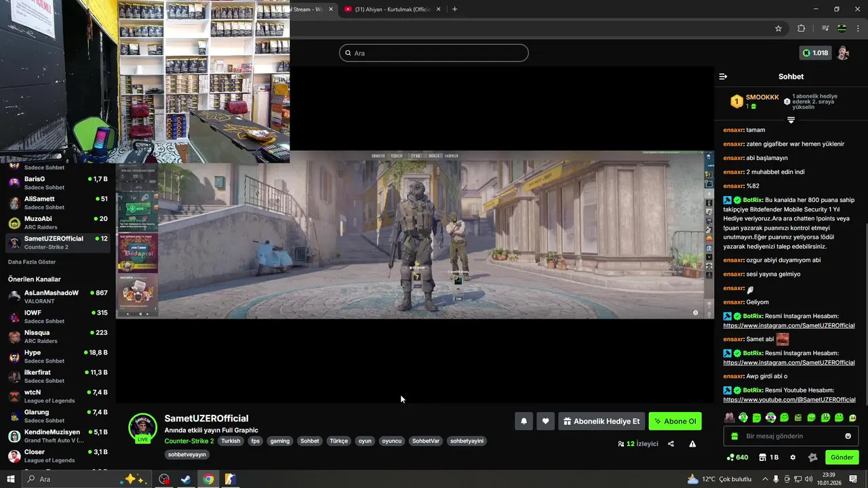Click ensaxr username in 'Geliyom' message
Screen dimensions: 868x488
click(x=734, y=302)
